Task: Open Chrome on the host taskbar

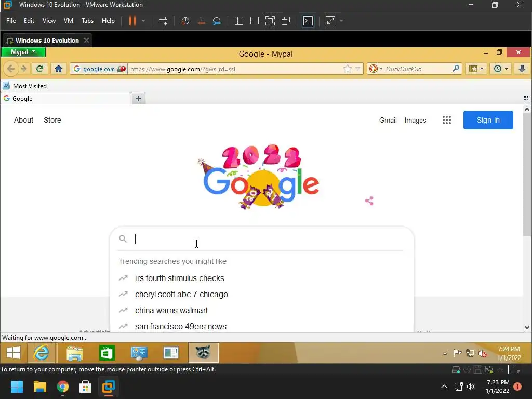Action: coord(63,387)
